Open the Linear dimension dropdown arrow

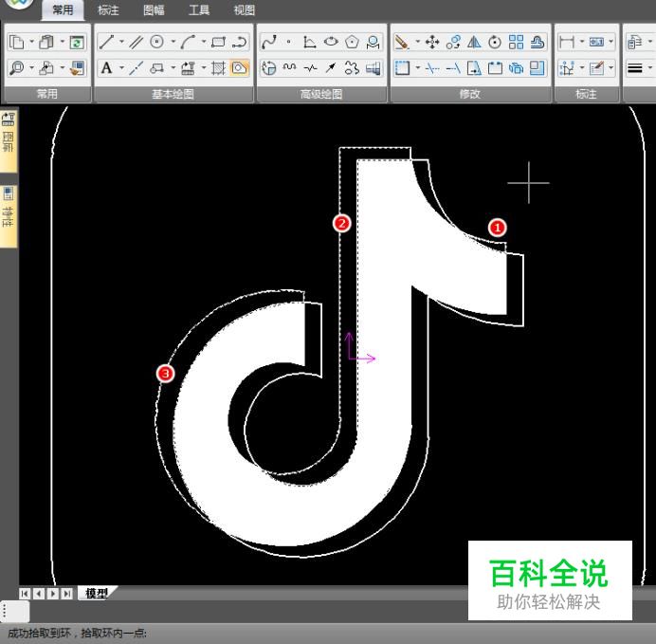click(x=582, y=42)
